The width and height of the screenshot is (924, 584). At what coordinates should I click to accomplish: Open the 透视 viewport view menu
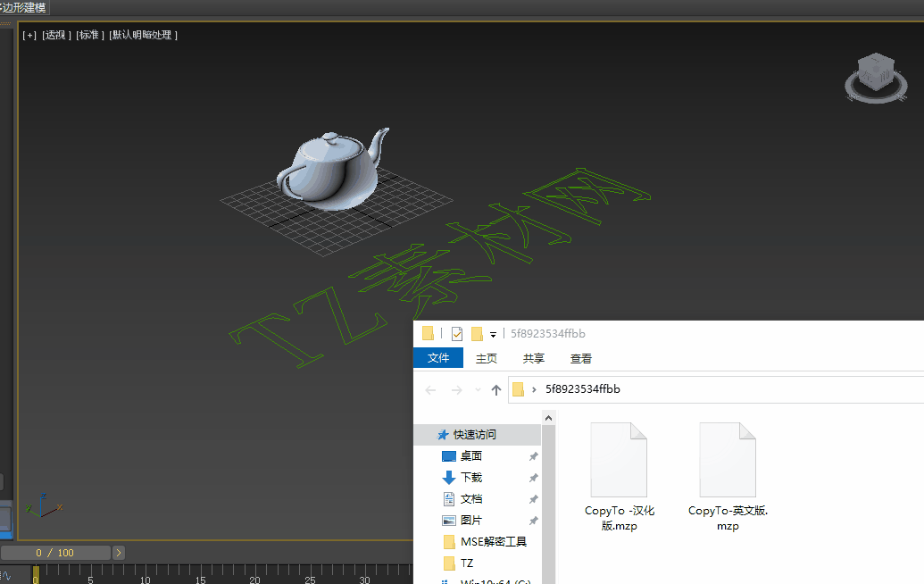(x=56, y=35)
